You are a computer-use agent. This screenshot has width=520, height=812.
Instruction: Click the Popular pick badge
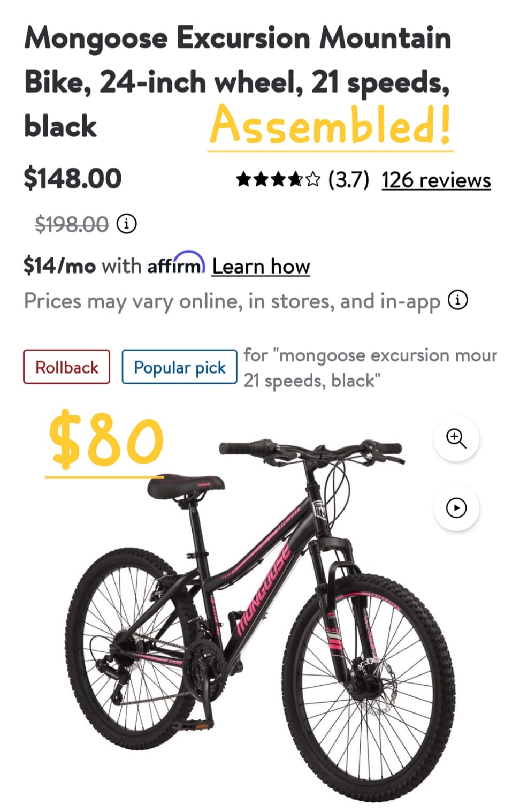(179, 367)
